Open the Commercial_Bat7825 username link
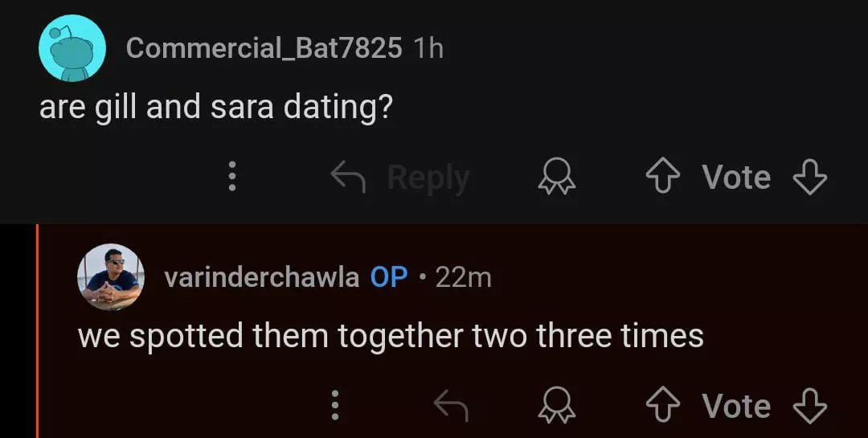Image resolution: width=868 pixels, height=438 pixels. (264, 48)
